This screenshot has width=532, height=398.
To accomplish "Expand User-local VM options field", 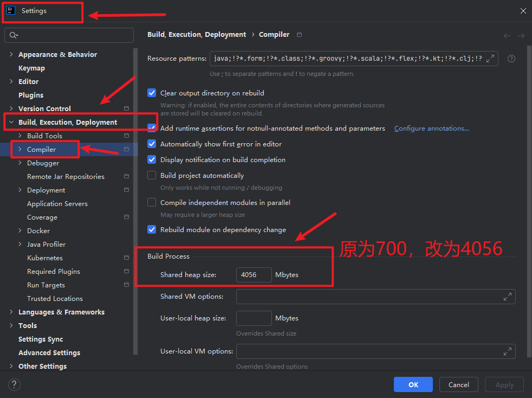I will coord(508,351).
